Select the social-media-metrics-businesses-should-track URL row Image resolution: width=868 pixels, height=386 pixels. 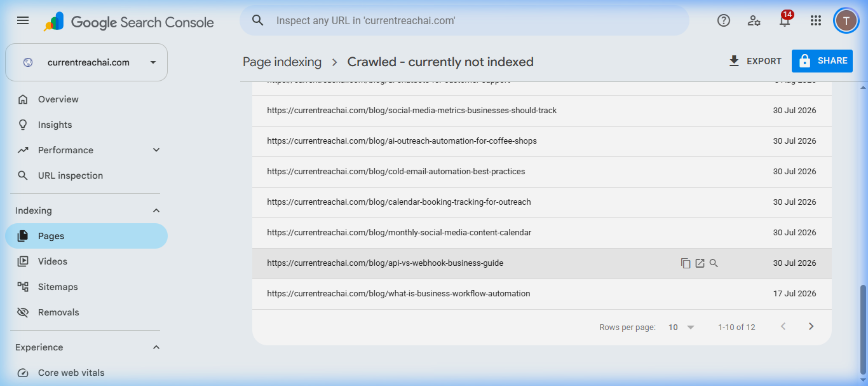pyautogui.click(x=542, y=111)
